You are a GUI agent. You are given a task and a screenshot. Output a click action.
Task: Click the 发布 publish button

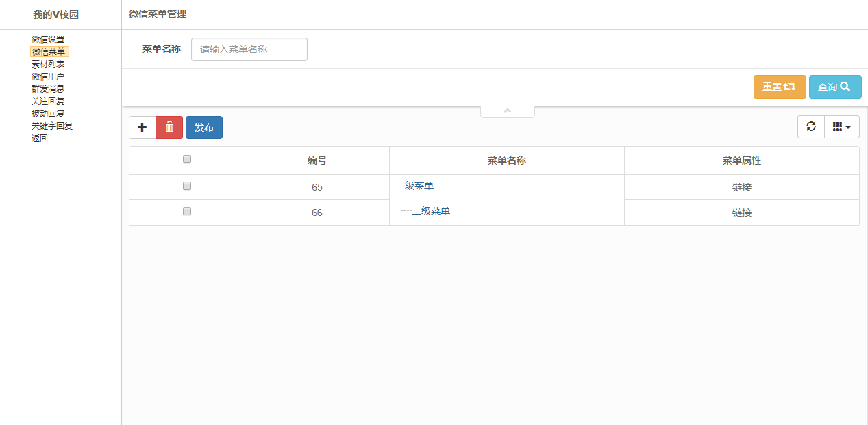[204, 127]
